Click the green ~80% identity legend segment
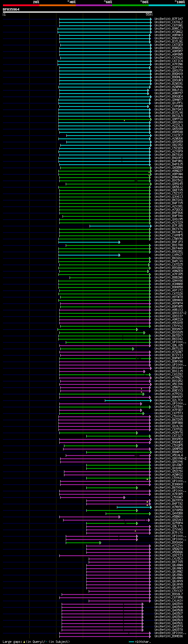188x644 pixels. [130, 5]
